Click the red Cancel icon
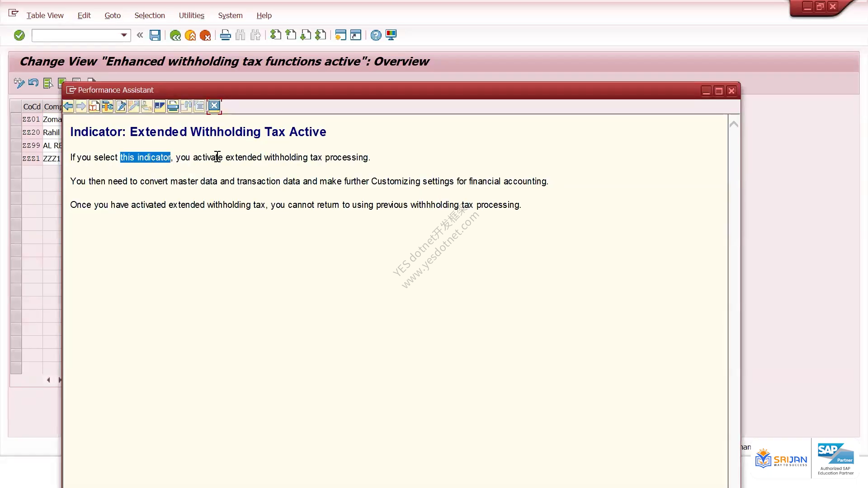This screenshot has height=488, width=868. tap(205, 35)
